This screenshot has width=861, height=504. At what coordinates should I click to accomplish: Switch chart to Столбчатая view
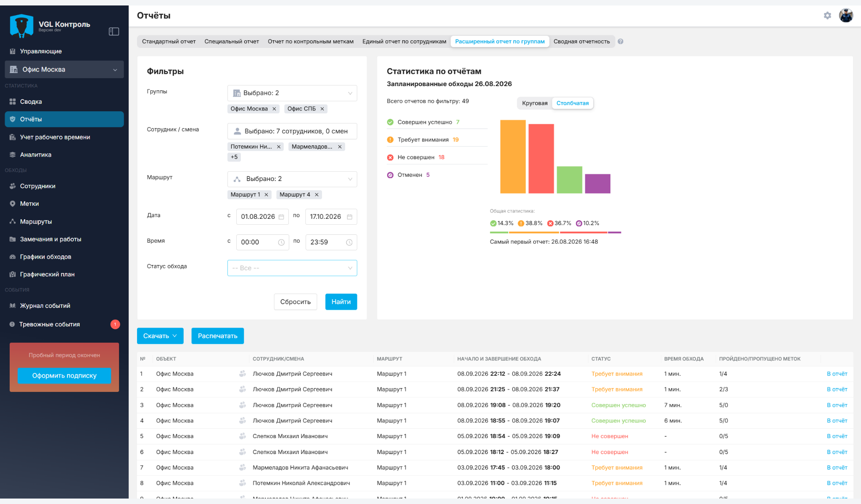pos(572,103)
